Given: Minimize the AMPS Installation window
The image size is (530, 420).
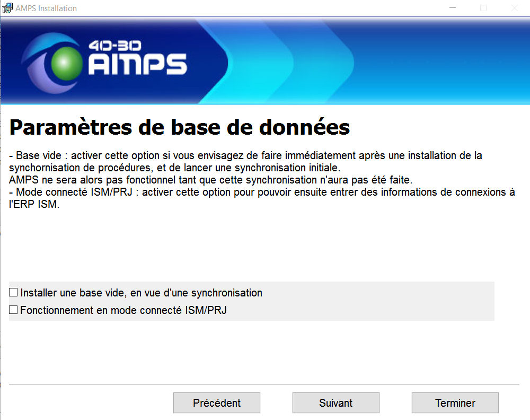Looking at the screenshot, I should pos(452,8).
